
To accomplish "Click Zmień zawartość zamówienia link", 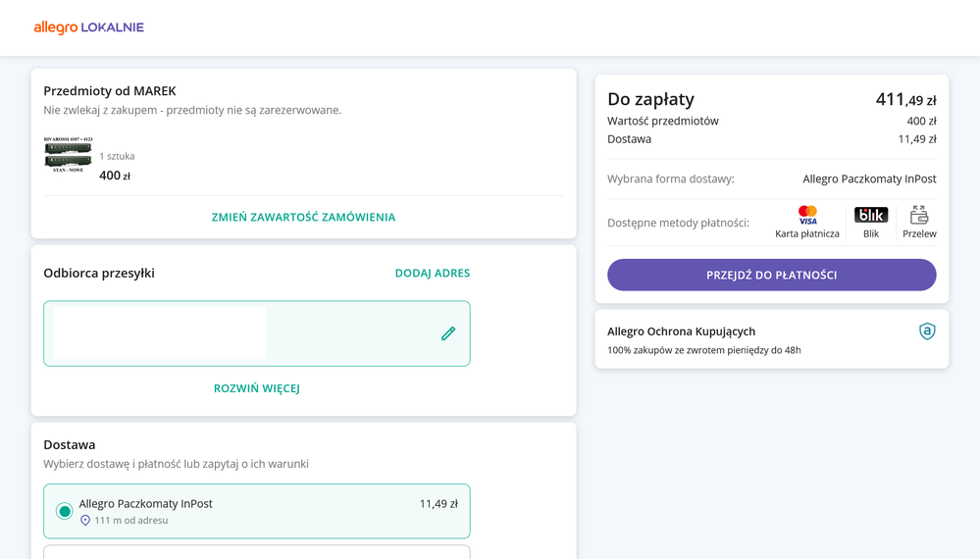I will 303,218.
